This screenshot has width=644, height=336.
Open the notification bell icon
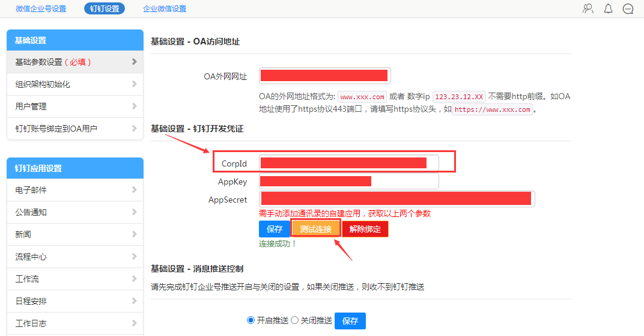pos(608,8)
